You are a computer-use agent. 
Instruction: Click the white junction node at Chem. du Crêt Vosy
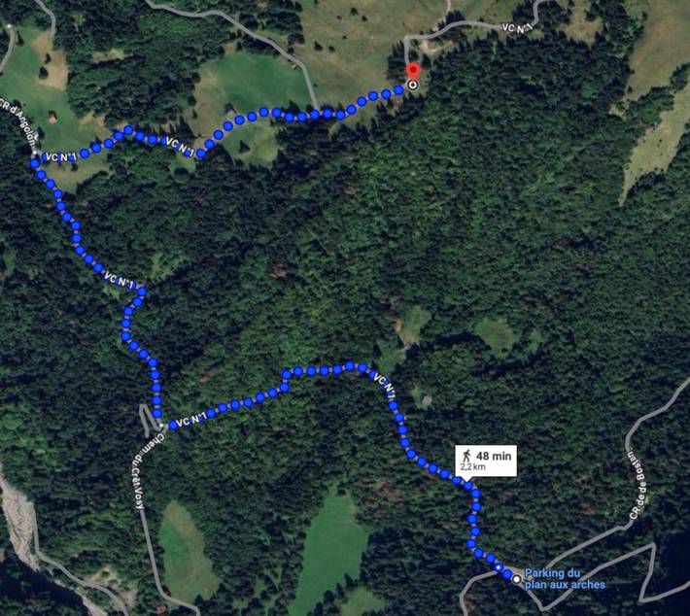161,425
